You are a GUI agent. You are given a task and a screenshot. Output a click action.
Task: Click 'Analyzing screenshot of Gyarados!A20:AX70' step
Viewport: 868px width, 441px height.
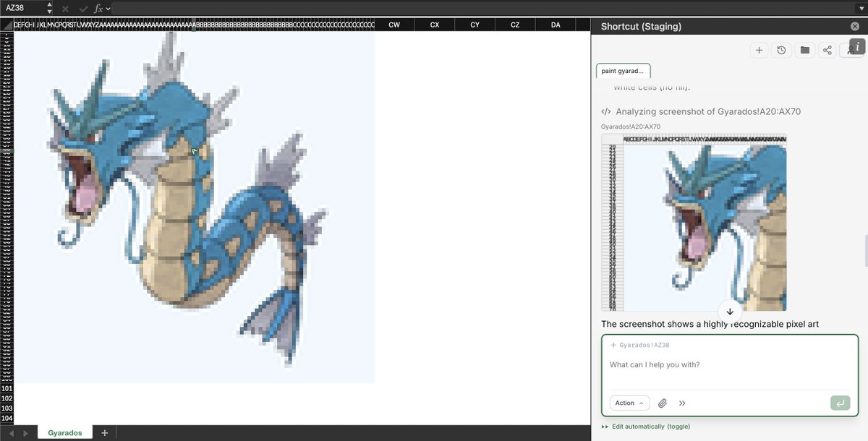point(701,111)
